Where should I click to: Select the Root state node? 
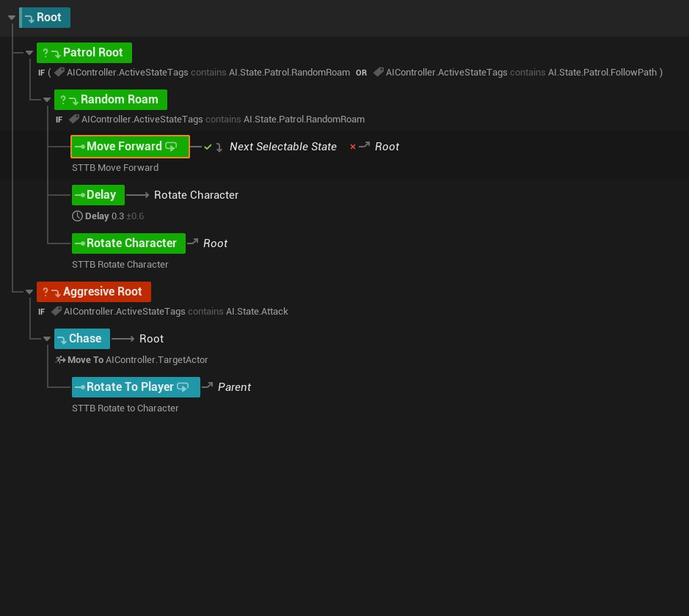point(45,18)
